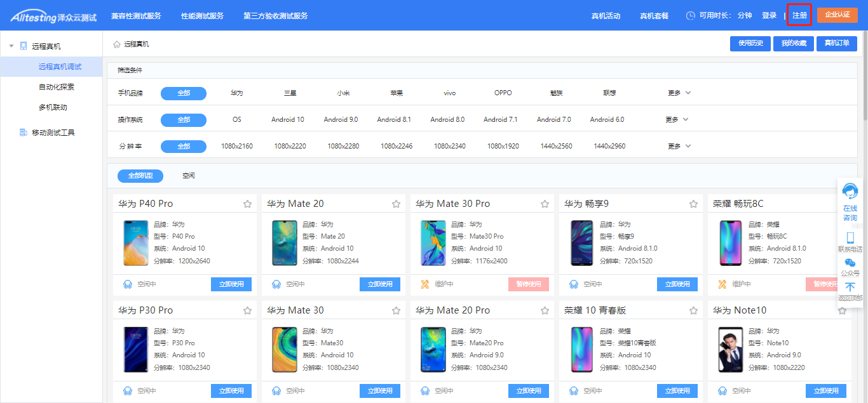Open 使用历史 button
This screenshot has height=403, width=868.
pos(750,44)
